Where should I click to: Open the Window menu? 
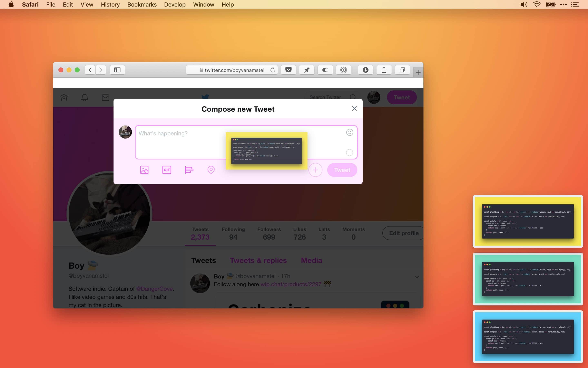click(204, 4)
